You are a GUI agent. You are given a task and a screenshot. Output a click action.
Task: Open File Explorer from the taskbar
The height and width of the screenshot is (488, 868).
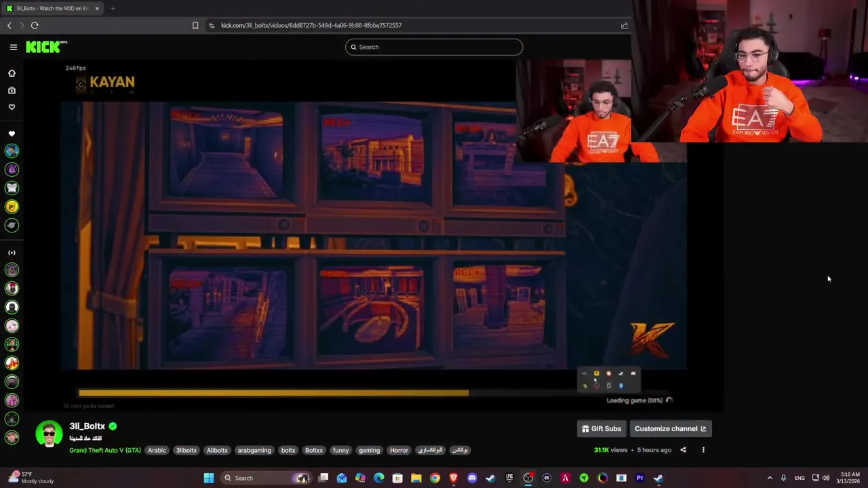click(416, 478)
